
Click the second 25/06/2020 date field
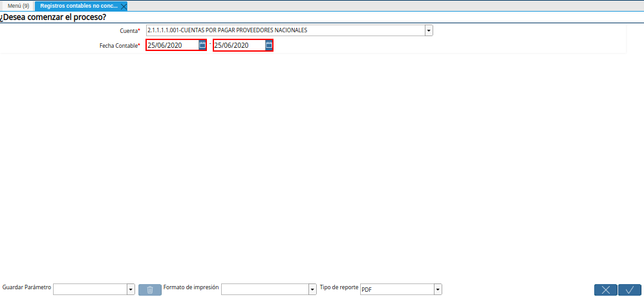[239, 45]
